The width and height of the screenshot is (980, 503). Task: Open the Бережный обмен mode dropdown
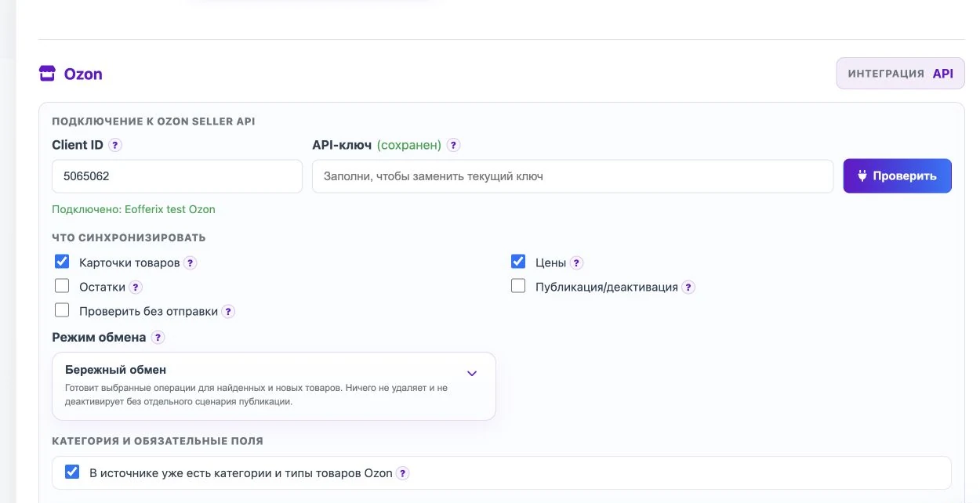(274, 386)
